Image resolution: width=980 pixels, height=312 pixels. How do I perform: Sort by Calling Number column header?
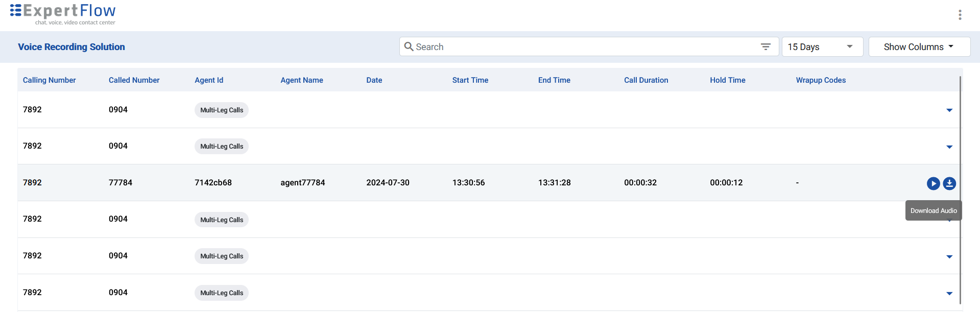[49, 80]
